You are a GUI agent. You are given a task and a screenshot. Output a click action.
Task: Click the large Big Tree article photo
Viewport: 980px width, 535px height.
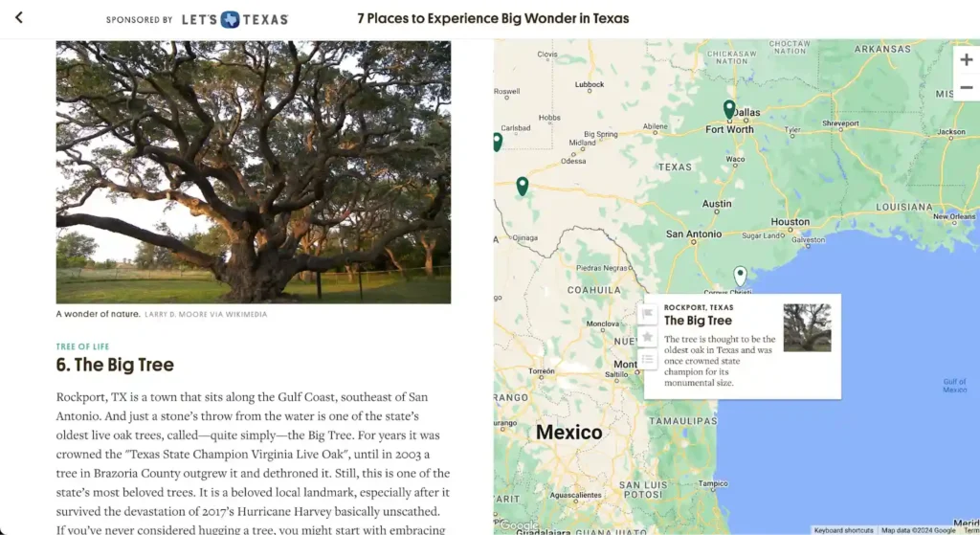253,171
